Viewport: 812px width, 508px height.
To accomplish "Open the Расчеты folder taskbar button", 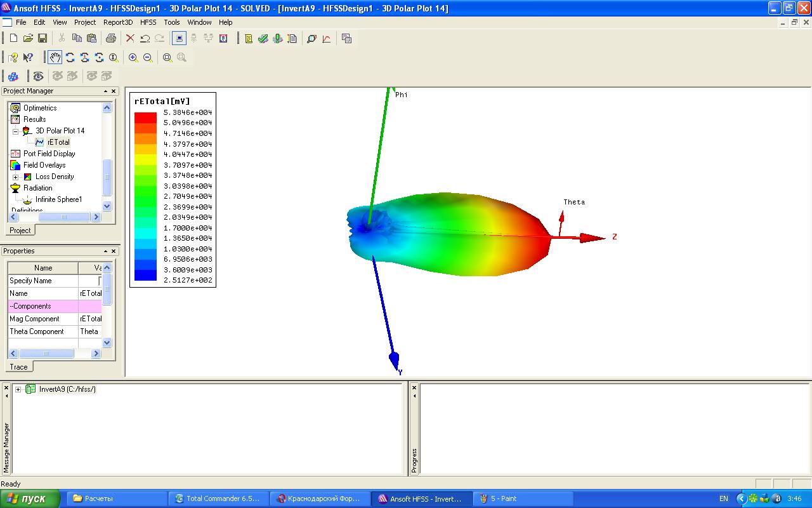I will click(x=117, y=498).
